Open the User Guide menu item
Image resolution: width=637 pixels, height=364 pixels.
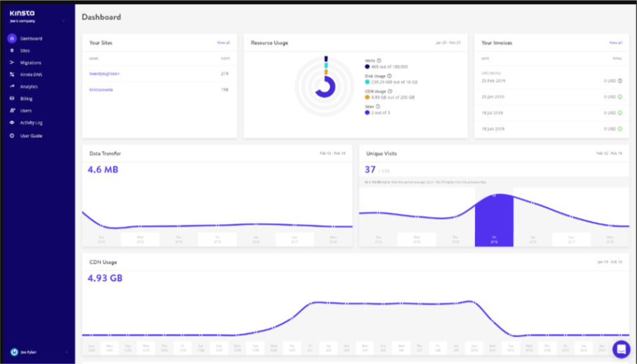click(31, 136)
